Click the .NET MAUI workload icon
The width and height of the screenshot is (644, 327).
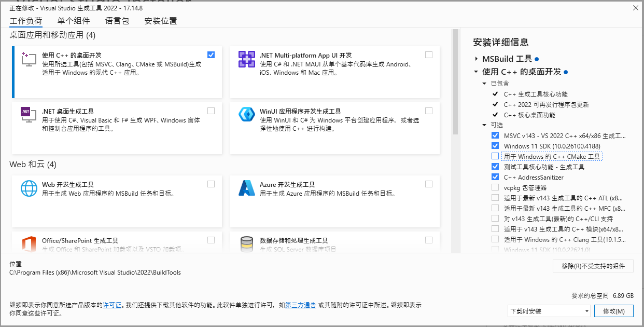point(246,59)
